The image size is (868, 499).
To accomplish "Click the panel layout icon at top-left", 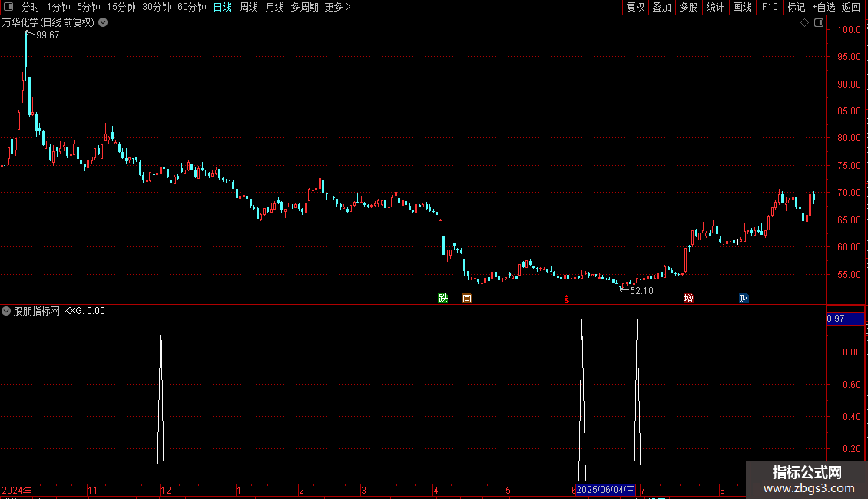I will [8, 7].
